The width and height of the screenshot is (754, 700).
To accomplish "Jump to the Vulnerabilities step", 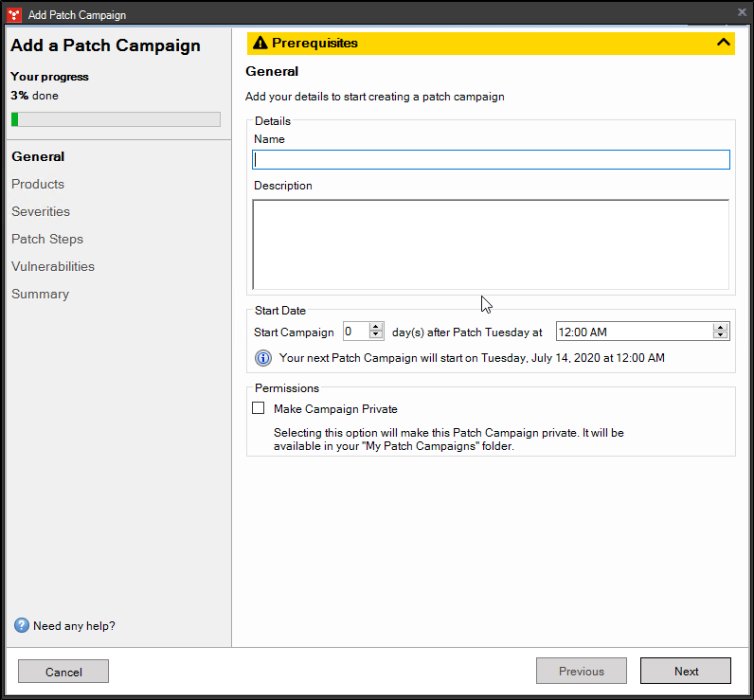I will (x=53, y=266).
